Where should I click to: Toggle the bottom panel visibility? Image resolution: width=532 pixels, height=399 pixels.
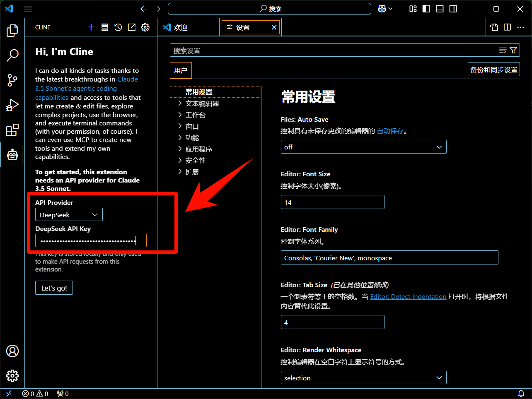click(440, 9)
